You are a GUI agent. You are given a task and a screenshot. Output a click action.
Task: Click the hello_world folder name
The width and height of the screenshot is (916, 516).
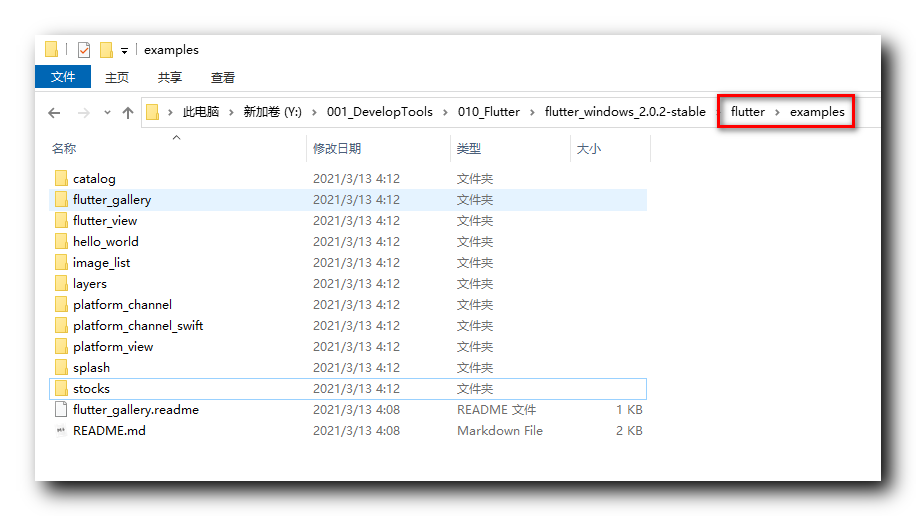tap(106, 242)
